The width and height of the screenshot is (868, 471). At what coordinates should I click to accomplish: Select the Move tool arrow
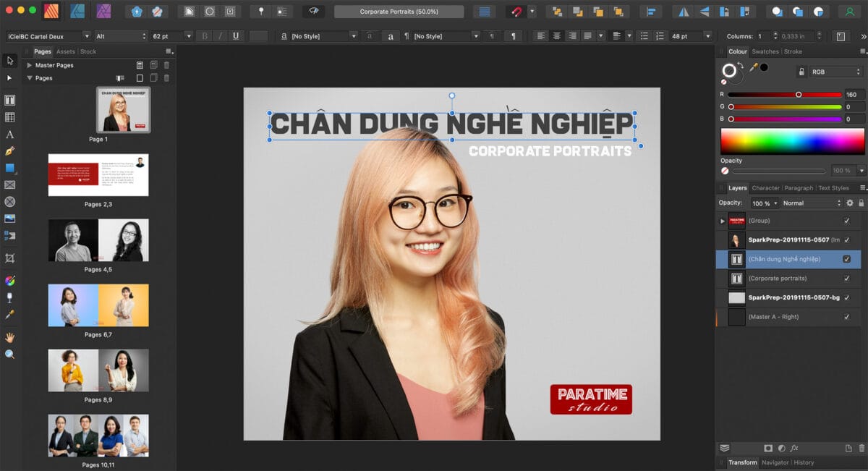(10, 60)
